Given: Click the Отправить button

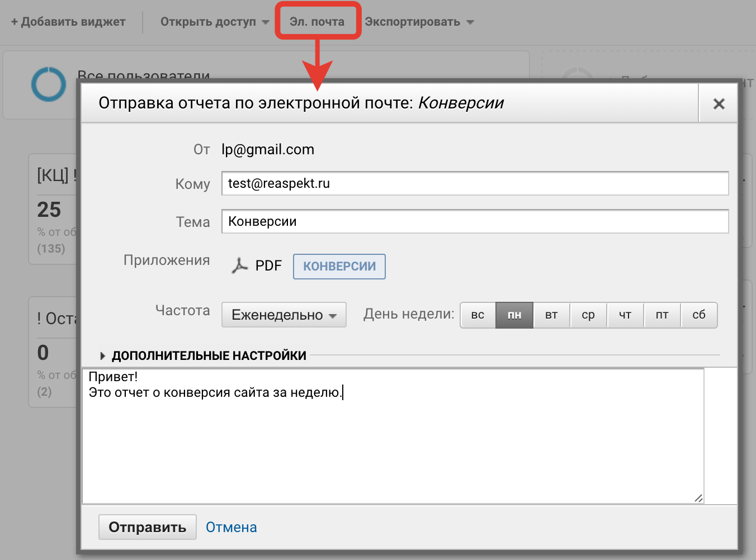Looking at the screenshot, I should tap(147, 526).
